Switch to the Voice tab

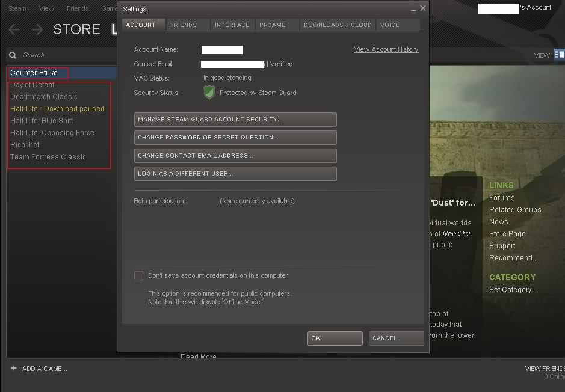point(398,25)
